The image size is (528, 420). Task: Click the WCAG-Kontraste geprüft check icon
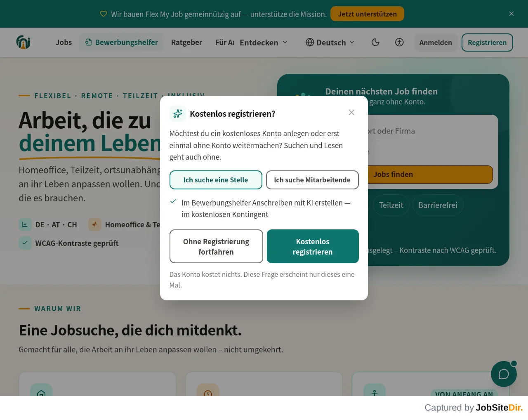point(25,243)
